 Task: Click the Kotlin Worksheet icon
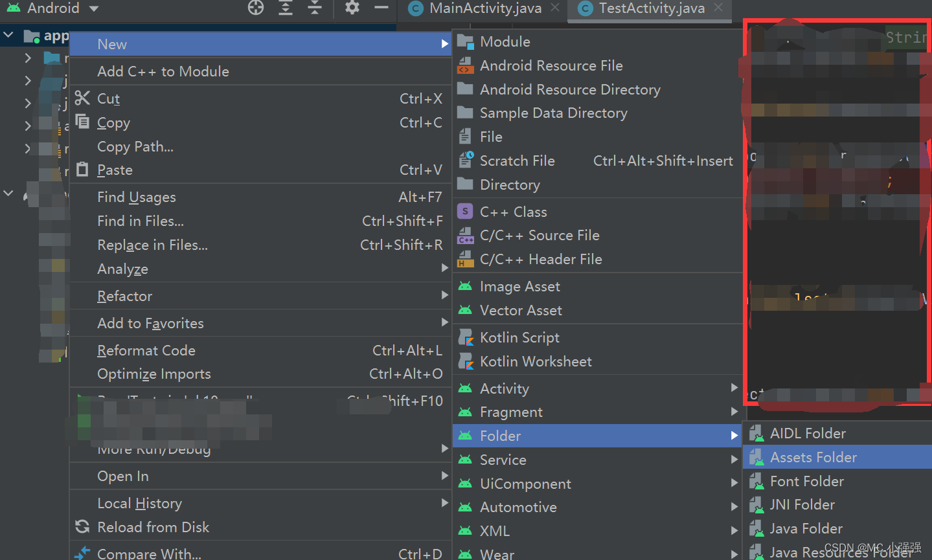(466, 361)
